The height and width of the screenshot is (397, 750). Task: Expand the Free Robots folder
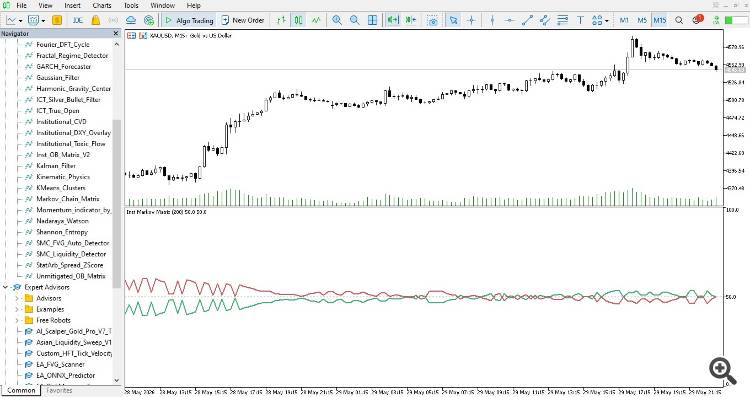pyautogui.click(x=17, y=320)
